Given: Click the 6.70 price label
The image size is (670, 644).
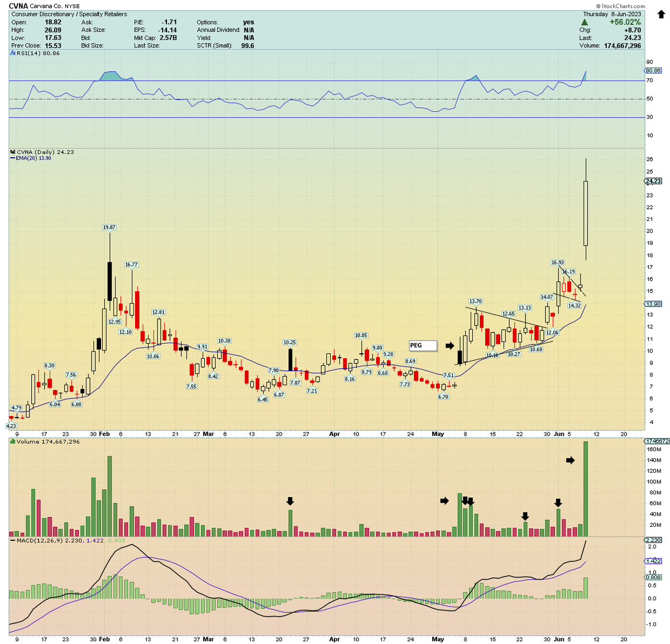Looking at the screenshot, I should [443, 397].
